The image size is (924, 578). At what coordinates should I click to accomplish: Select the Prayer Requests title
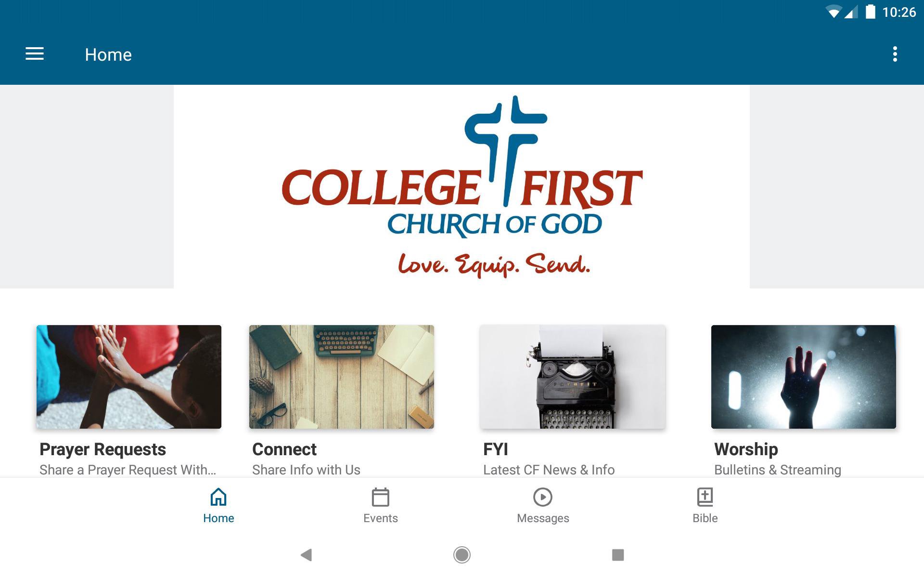click(103, 449)
